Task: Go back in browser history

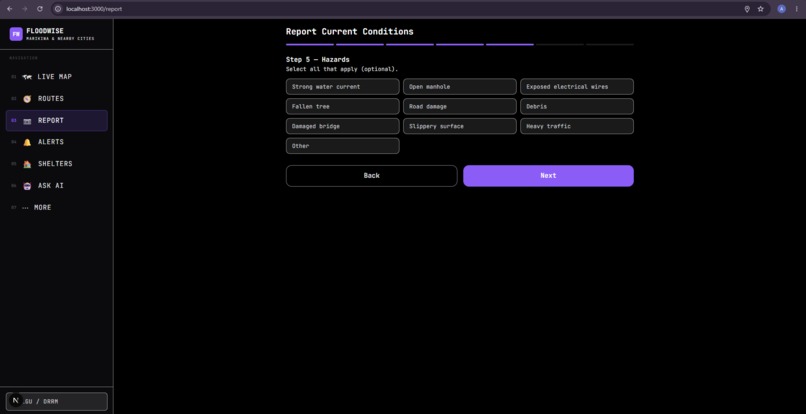Action: click(9, 9)
